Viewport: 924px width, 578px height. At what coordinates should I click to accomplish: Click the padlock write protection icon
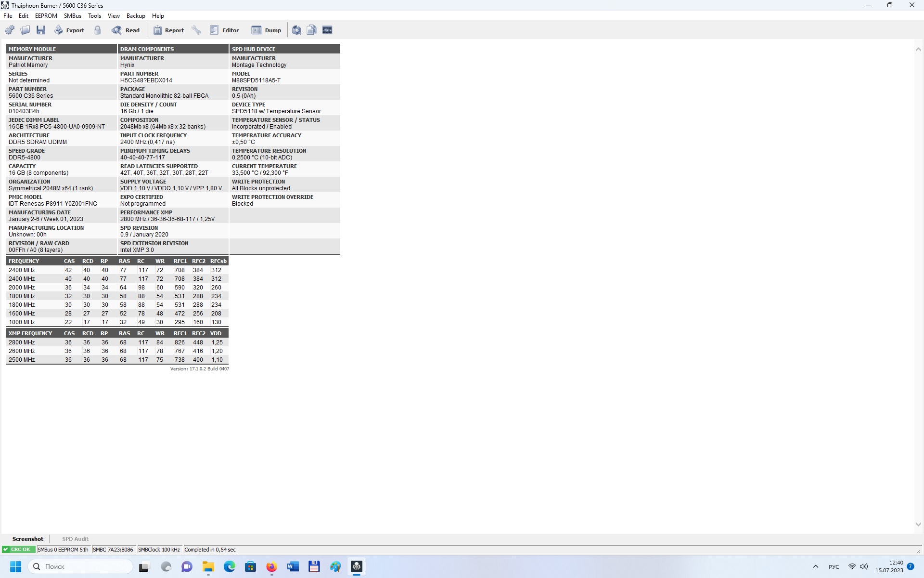point(98,30)
